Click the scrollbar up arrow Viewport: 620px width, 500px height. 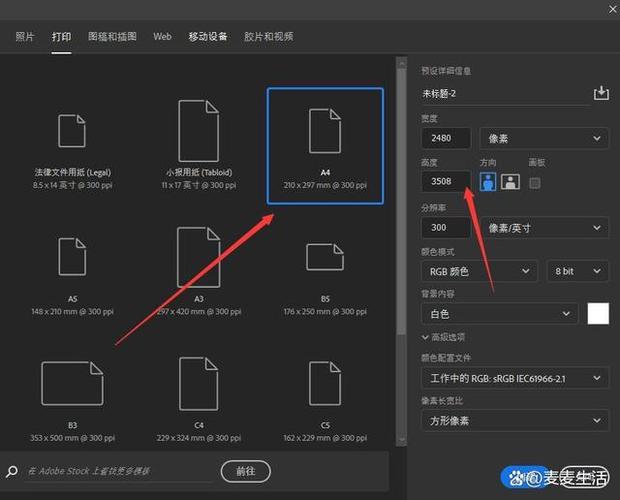[x=401, y=62]
